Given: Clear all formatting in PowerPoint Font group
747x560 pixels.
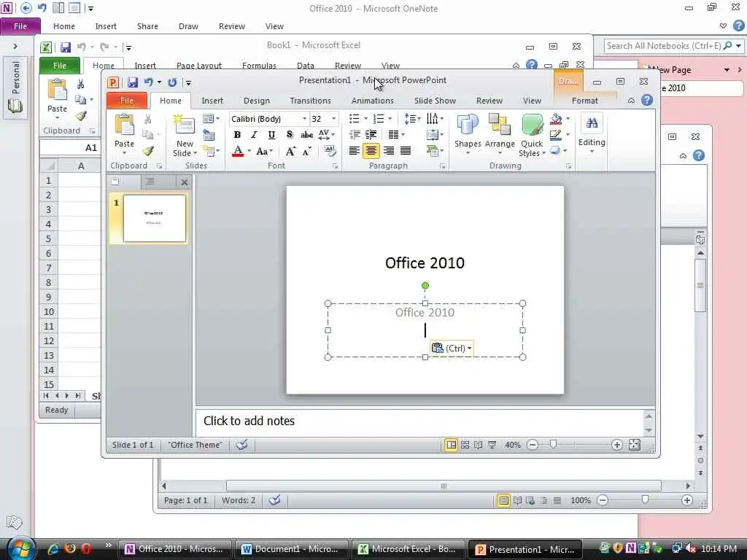Looking at the screenshot, I should pos(330,152).
